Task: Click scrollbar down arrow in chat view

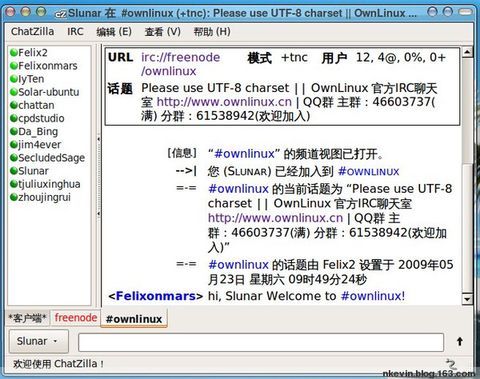Action: 467,299
